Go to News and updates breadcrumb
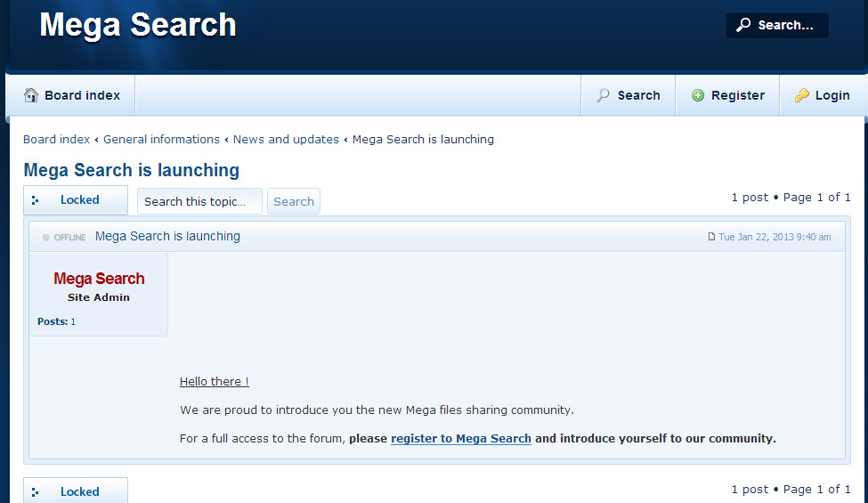868x503 pixels. [286, 139]
